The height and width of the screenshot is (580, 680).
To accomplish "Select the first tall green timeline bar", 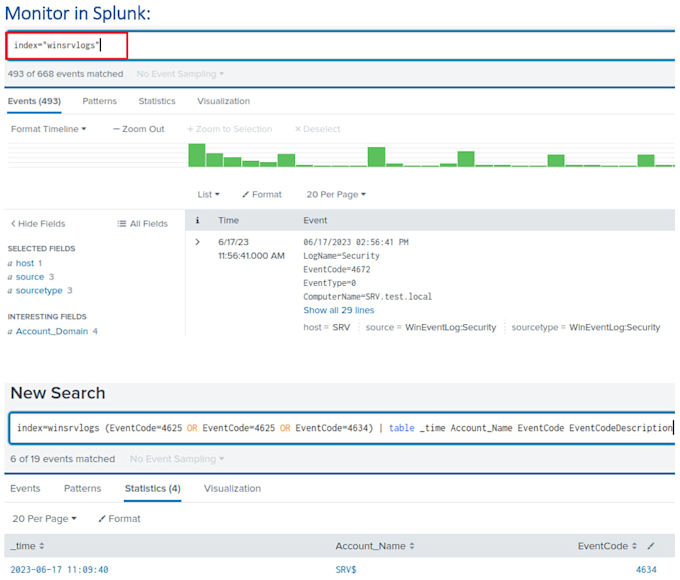I will point(197,155).
